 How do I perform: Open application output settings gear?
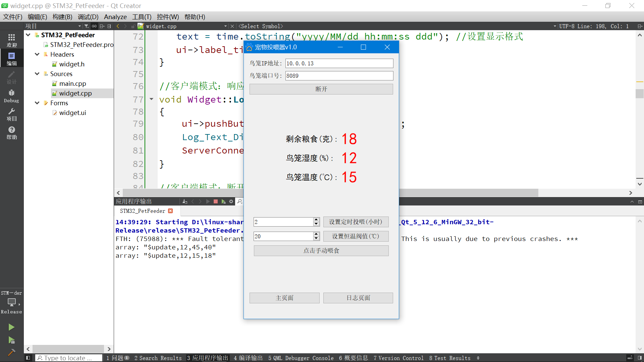click(x=231, y=201)
